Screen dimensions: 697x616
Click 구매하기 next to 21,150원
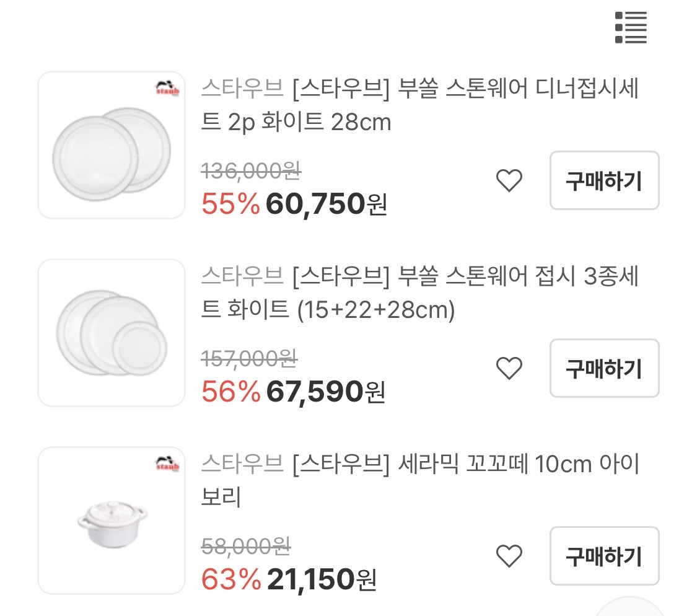(x=604, y=556)
